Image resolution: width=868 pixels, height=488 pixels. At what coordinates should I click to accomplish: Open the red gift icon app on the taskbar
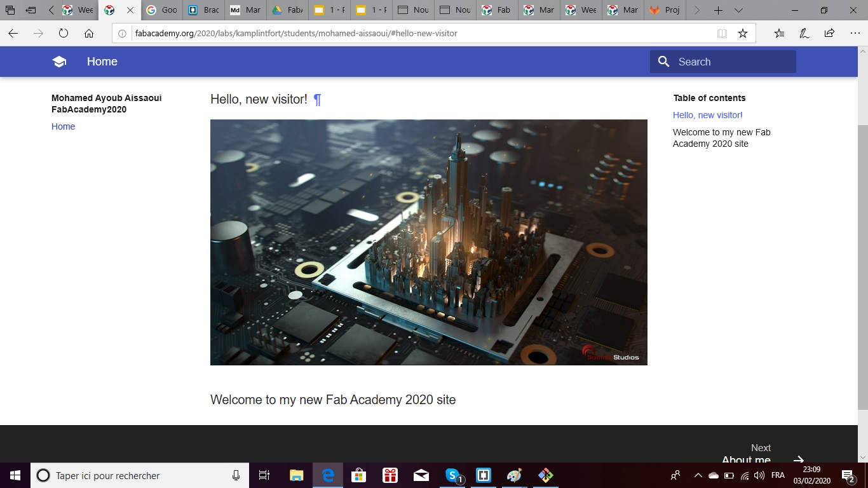click(390, 475)
